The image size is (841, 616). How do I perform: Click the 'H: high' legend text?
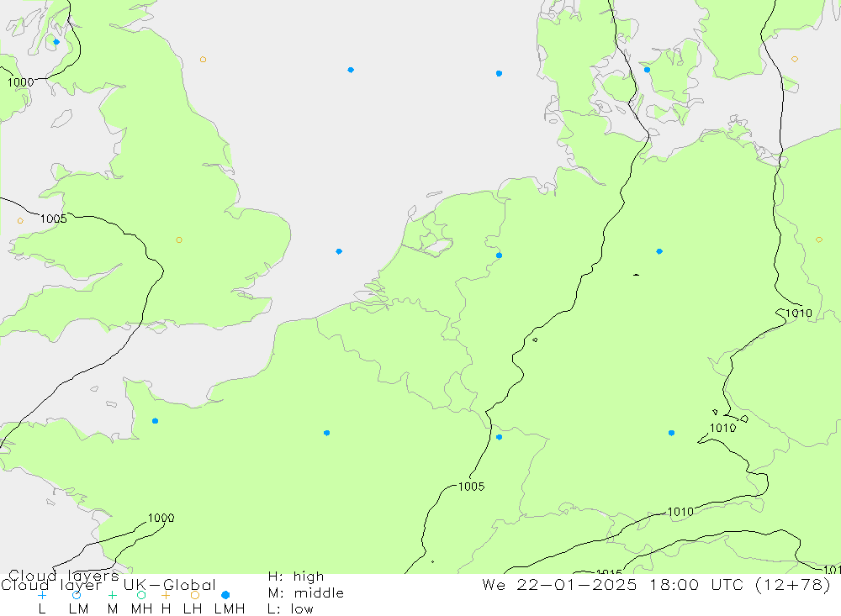(296, 577)
